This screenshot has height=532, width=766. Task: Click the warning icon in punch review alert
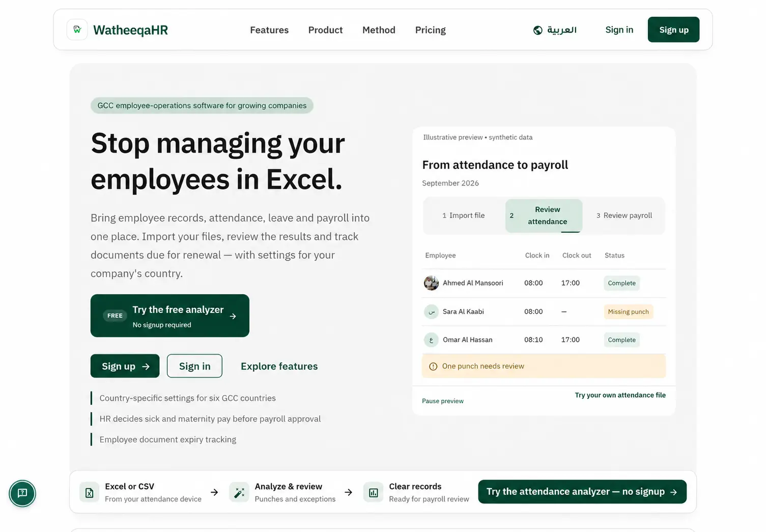click(x=433, y=367)
